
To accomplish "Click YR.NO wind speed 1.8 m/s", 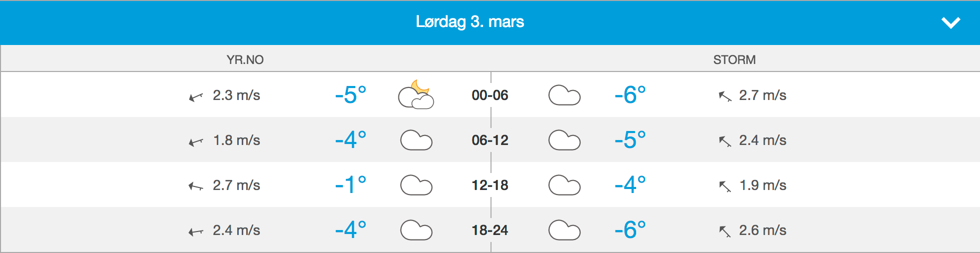I will tap(237, 140).
